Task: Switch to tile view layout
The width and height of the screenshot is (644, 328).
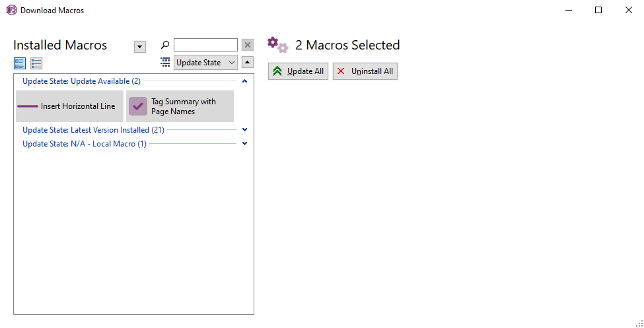Action: click(20, 63)
